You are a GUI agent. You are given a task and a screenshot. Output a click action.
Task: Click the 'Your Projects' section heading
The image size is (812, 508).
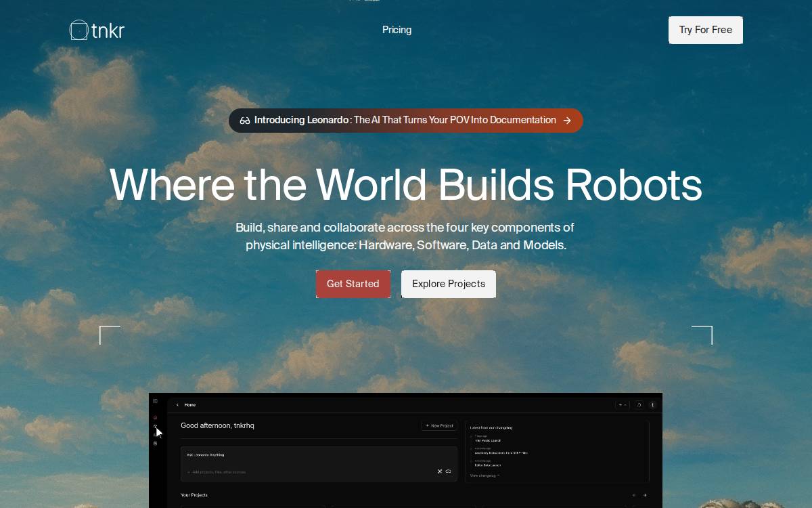coord(194,495)
